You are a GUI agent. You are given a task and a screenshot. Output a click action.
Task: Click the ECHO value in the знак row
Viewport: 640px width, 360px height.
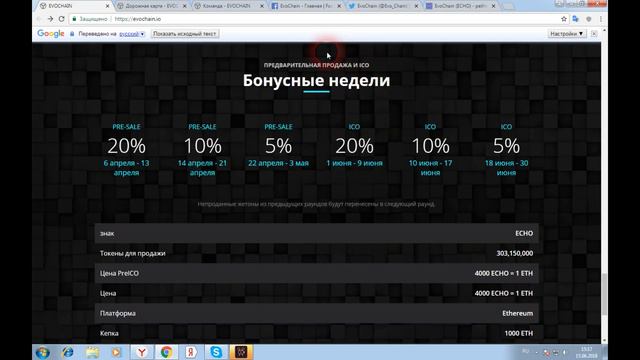(524, 233)
